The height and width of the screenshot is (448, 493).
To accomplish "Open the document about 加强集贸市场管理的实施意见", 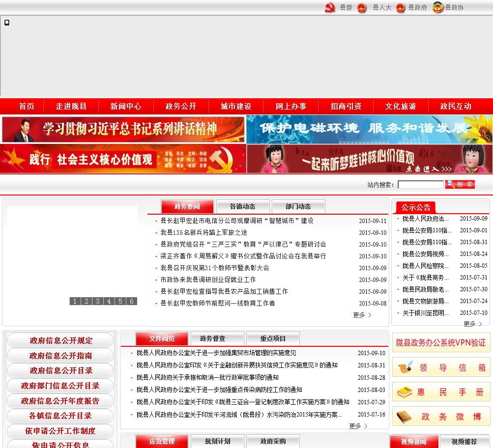I will pos(216,353).
